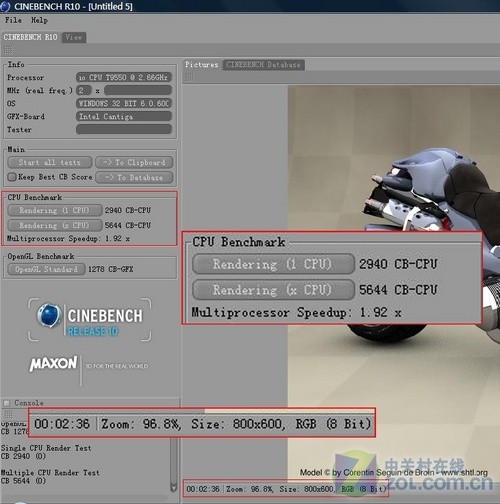Click the Processor name field

click(x=124, y=77)
